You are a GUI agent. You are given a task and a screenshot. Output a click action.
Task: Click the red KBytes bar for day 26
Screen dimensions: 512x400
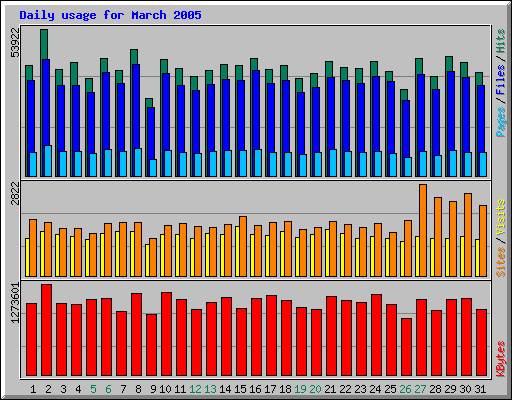(x=406, y=347)
